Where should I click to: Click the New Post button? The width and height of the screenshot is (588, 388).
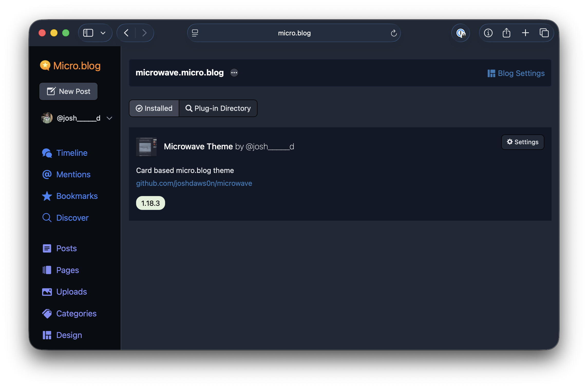click(69, 91)
